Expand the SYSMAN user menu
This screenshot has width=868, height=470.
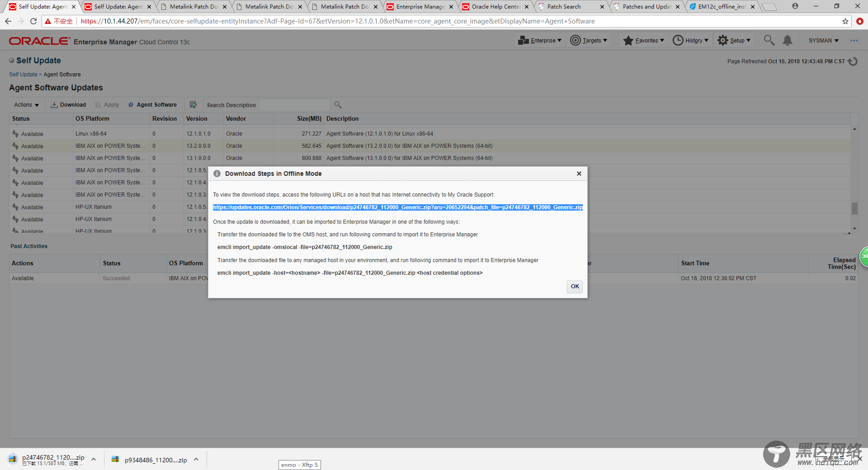(823, 40)
